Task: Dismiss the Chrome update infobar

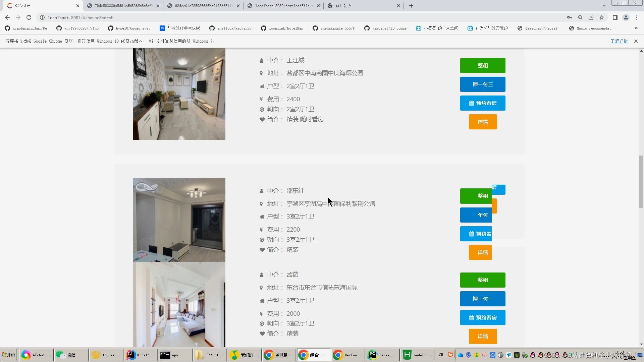Action: (x=636, y=41)
